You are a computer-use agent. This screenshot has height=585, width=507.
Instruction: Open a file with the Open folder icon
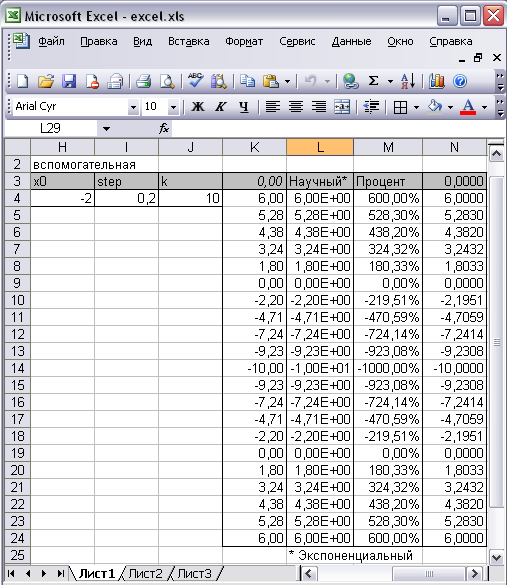(46, 81)
